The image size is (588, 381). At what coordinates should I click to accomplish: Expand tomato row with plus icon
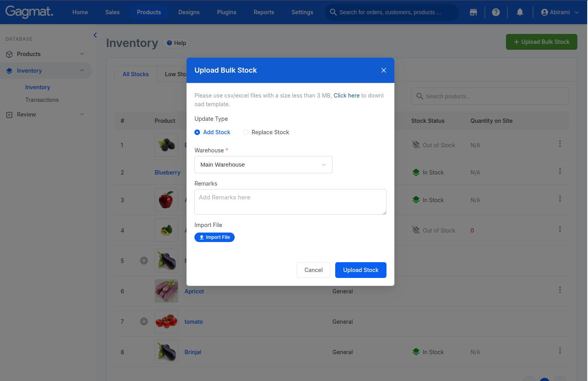[144, 321]
